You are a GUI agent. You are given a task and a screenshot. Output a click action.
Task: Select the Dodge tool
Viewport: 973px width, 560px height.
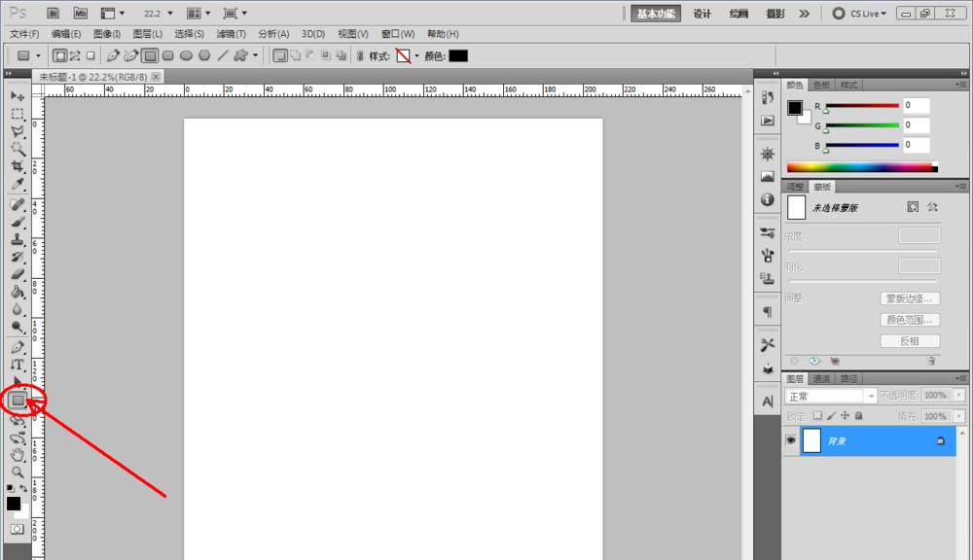[18, 327]
